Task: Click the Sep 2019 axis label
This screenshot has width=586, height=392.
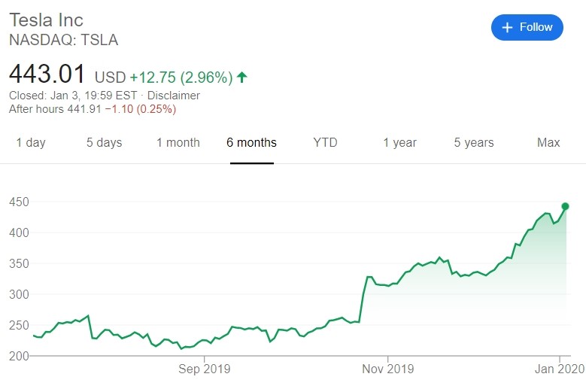Action: (204, 369)
